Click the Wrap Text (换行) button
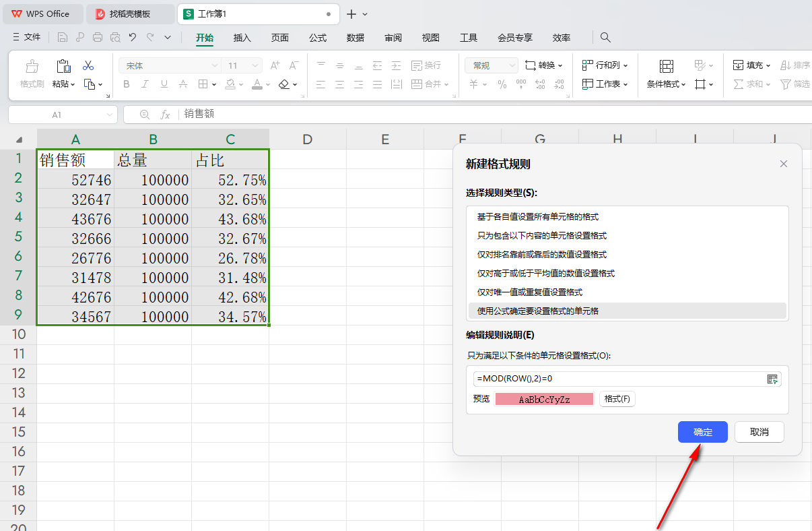Screen dimensions: 812x531 pos(426,65)
